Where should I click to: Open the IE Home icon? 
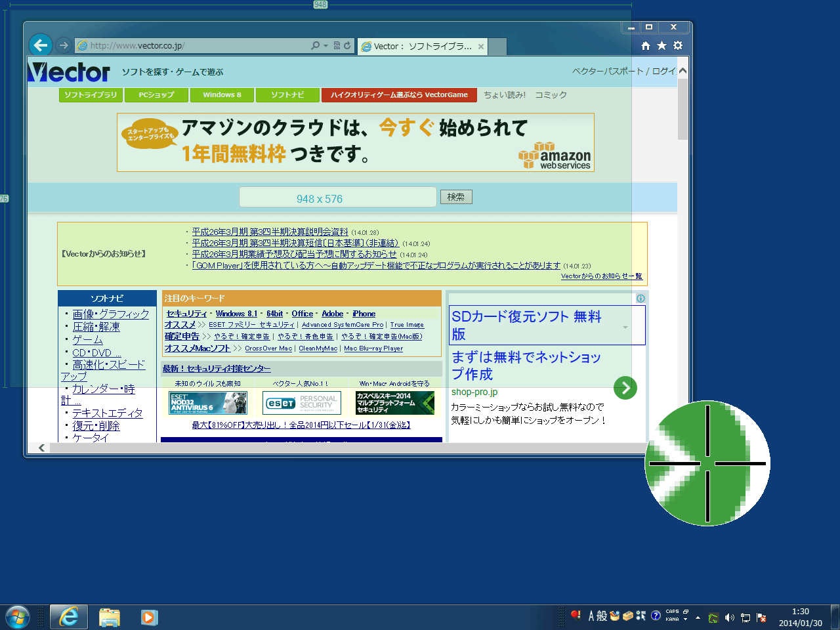click(x=645, y=45)
